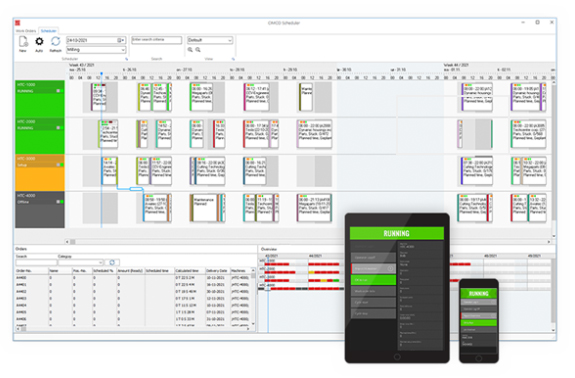
Task: Select the order row with delivery 30-10-2021
Action: click(133, 292)
